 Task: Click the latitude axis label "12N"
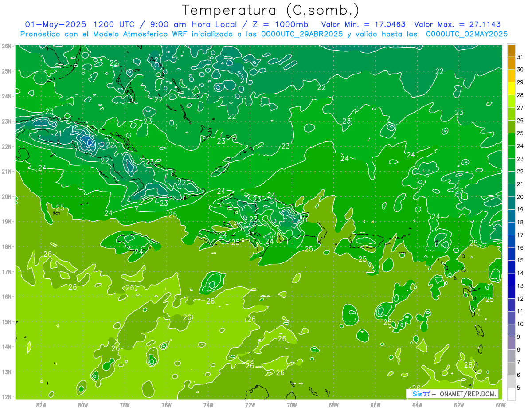point(6,397)
